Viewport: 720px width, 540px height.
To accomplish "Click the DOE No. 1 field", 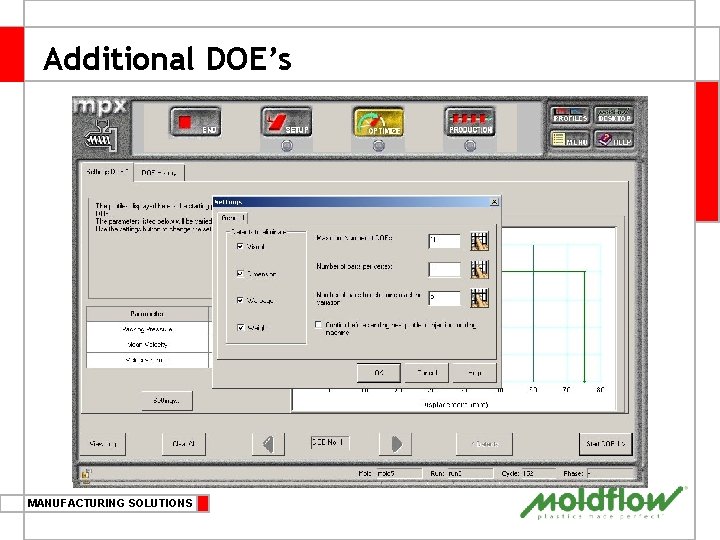I will pyautogui.click(x=330, y=443).
